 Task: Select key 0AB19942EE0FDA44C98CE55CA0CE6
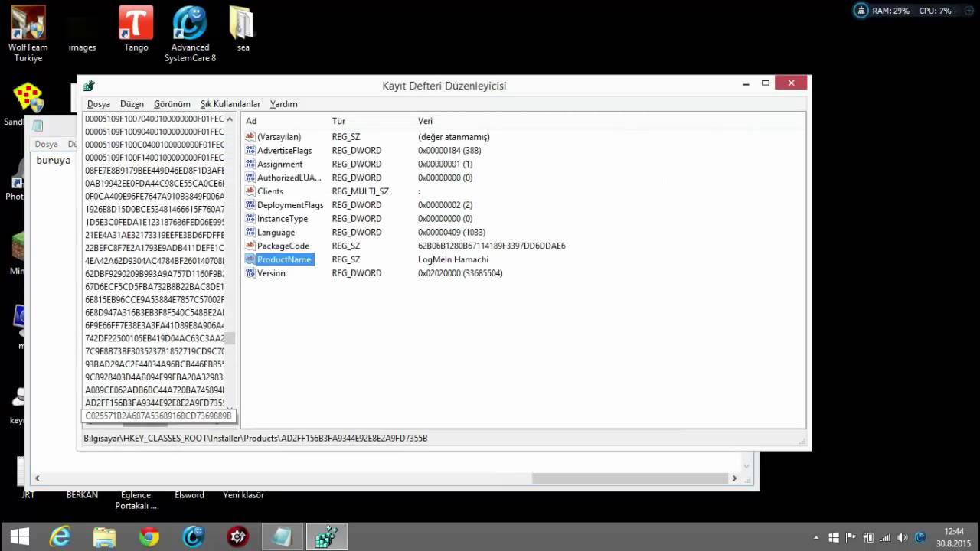tap(155, 184)
